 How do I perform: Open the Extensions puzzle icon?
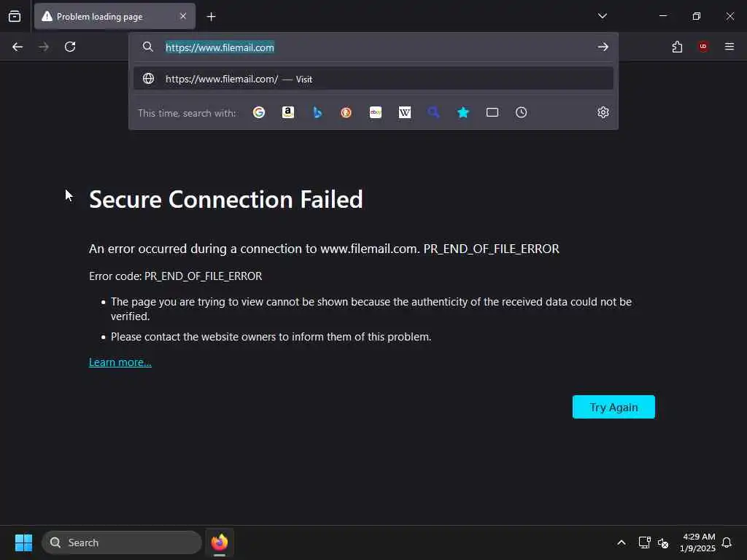677,47
